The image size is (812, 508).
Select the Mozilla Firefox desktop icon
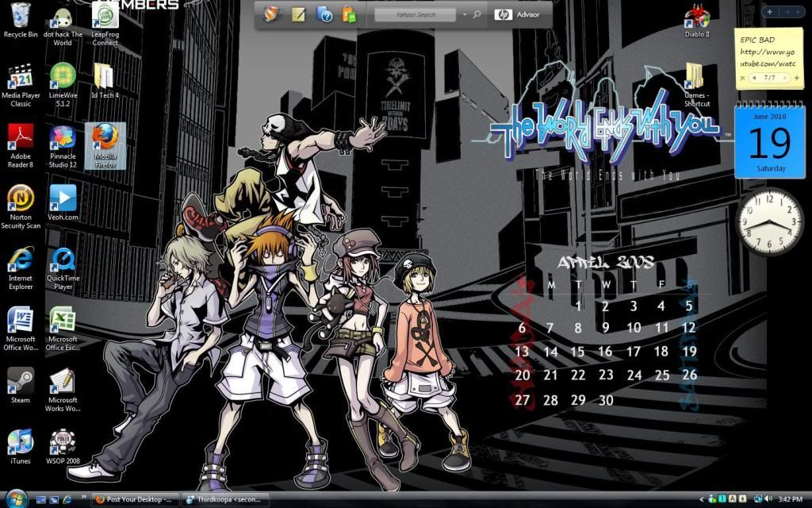click(105, 146)
